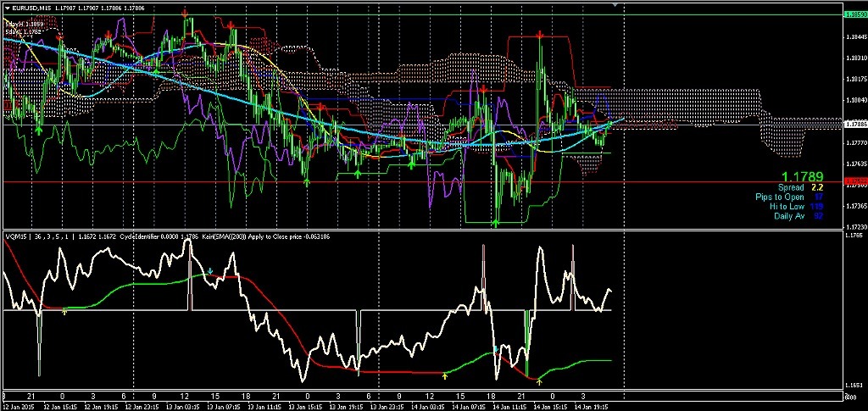Select the red price level tag on price axis
Viewport: 868px width, 411px height.
[x=854, y=181]
